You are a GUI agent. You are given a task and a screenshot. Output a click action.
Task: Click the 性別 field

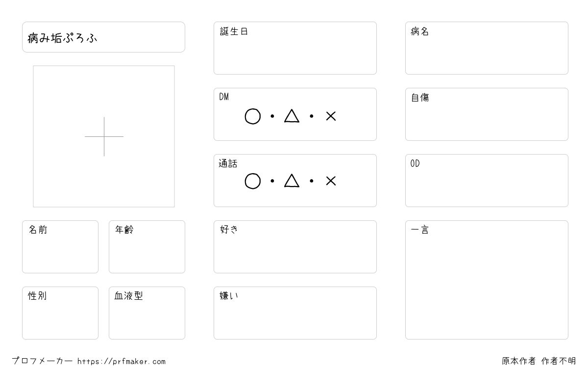(60, 313)
